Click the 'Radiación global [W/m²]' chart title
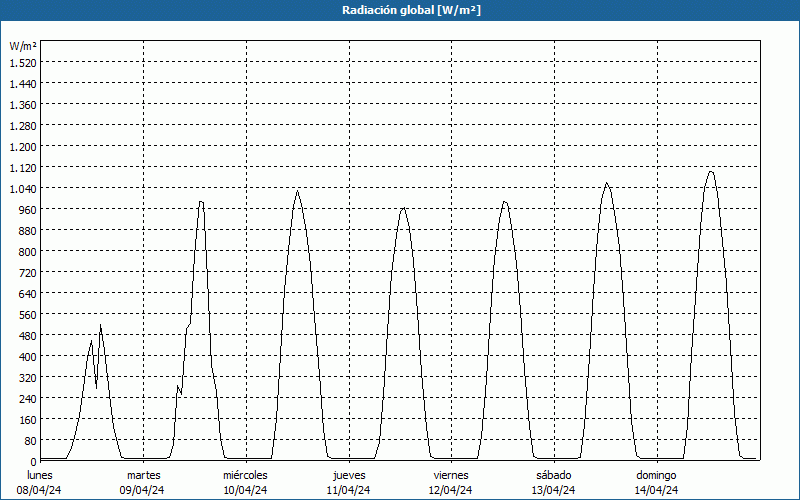Viewport: 800px width, 500px height. tap(411, 10)
